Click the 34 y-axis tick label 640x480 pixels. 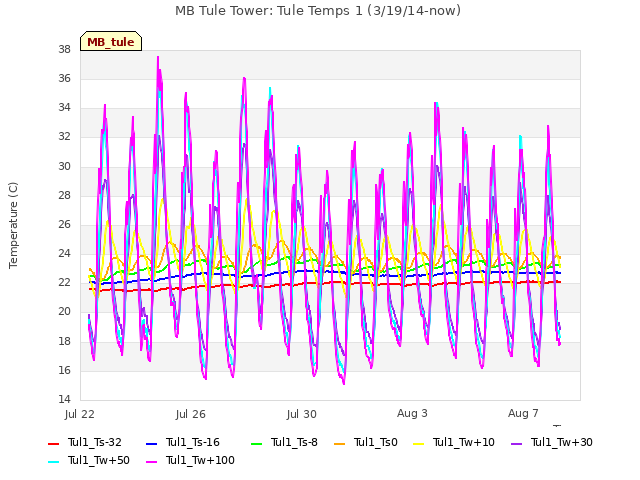(64, 108)
